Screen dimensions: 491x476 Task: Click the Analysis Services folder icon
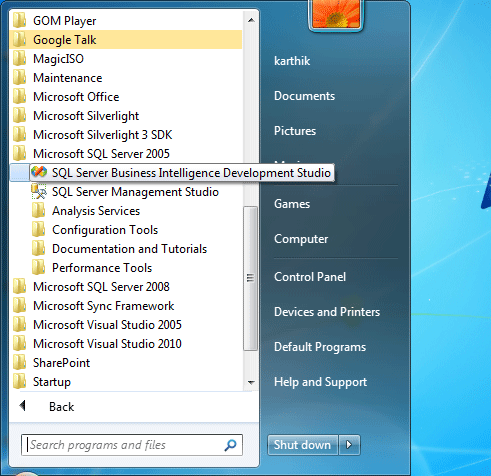click(39, 211)
